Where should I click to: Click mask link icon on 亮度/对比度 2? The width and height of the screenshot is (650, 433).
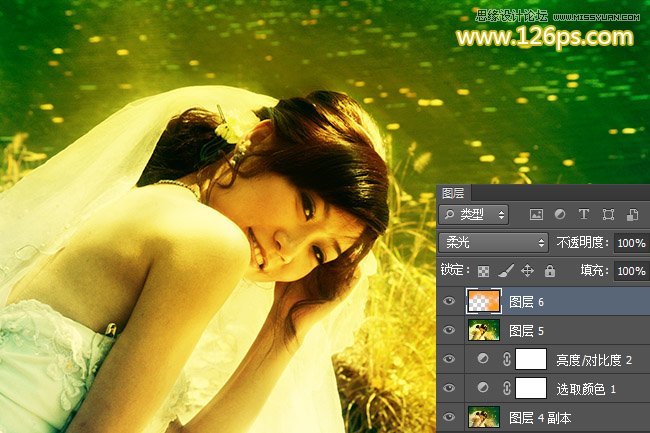(506, 359)
